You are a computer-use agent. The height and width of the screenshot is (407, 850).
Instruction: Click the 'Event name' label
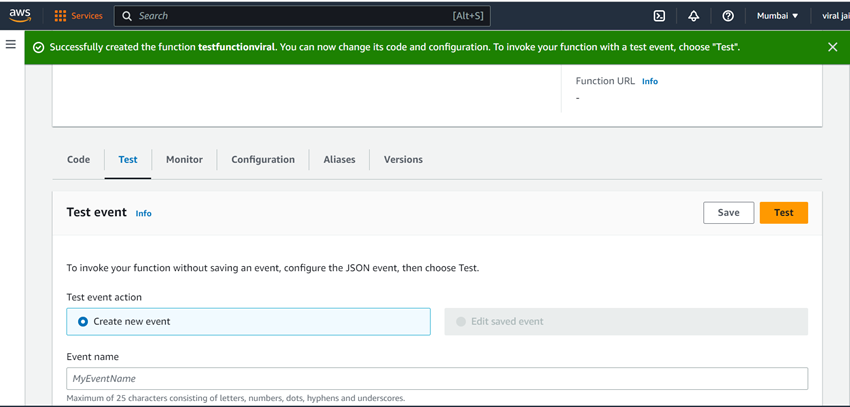click(x=93, y=357)
